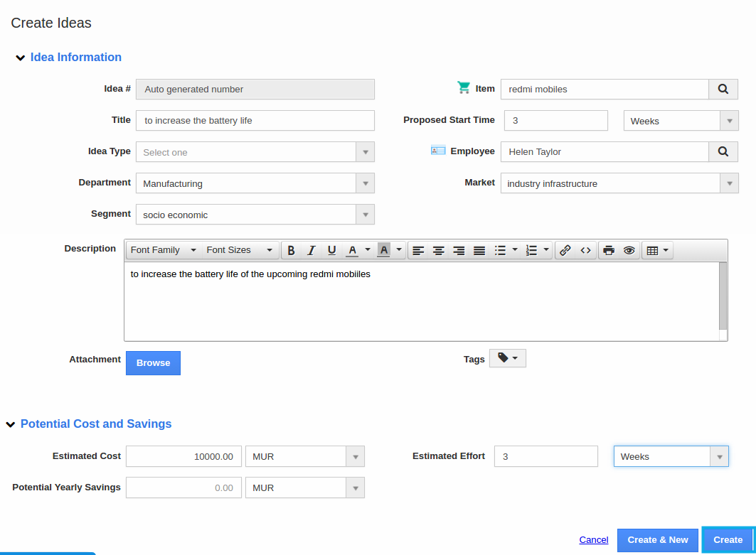756x555 pixels.
Task: Open bullet list style dropdown arrow
Action: click(x=515, y=250)
